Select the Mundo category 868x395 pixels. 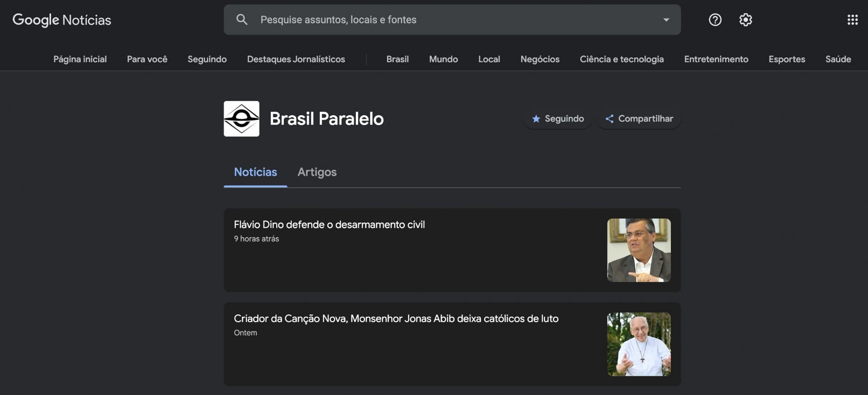coord(443,59)
